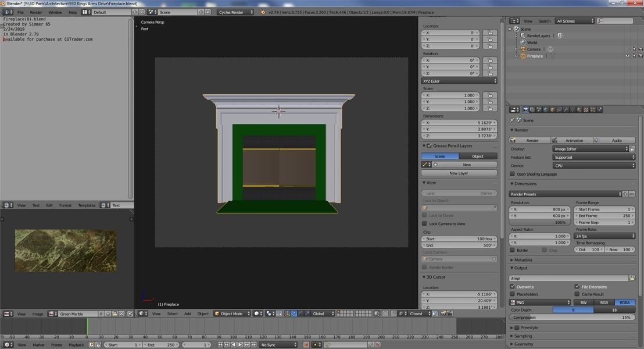Screen dimensions: 644x349
Task: Select the scale manipulator icon
Action: point(307,314)
